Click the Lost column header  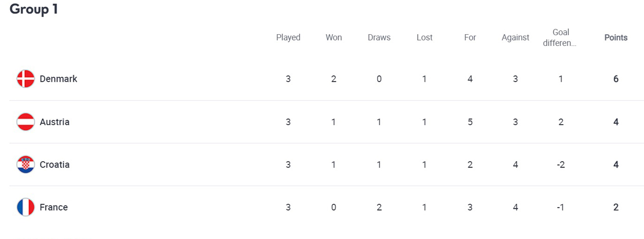(424, 38)
